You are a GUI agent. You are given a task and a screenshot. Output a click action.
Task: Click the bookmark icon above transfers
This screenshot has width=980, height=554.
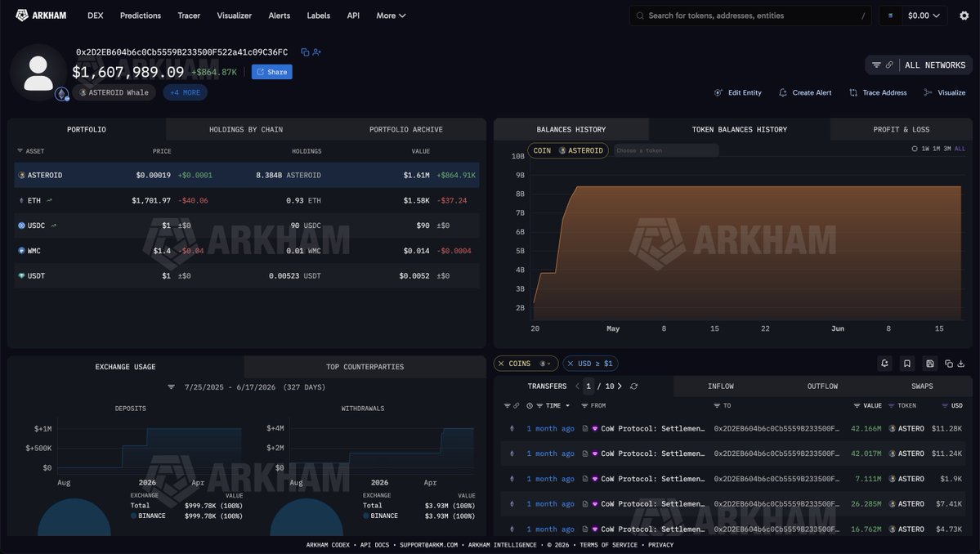click(907, 364)
